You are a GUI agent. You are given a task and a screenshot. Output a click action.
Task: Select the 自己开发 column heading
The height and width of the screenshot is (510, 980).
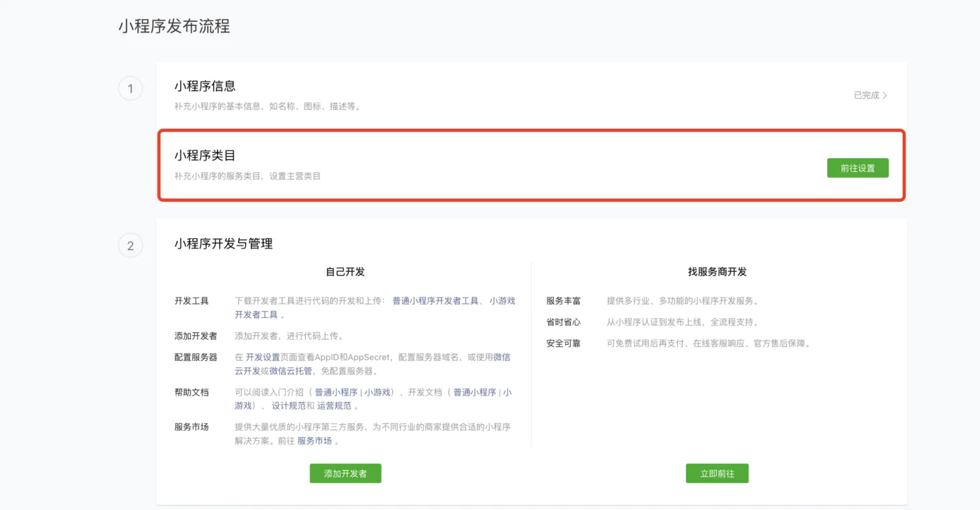point(345,272)
